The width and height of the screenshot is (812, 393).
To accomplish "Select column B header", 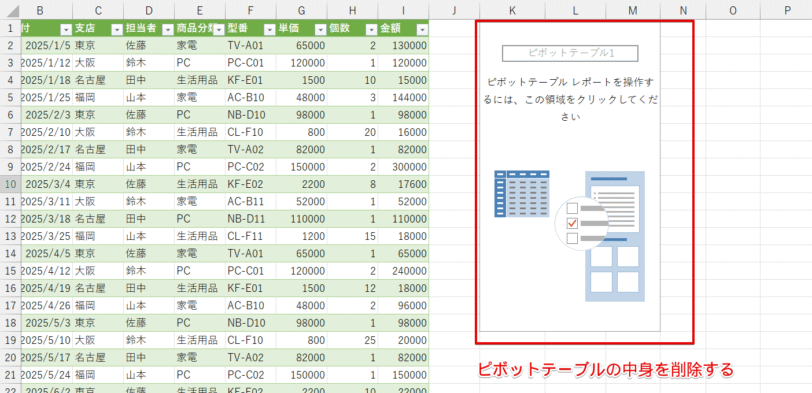I will [47, 9].
